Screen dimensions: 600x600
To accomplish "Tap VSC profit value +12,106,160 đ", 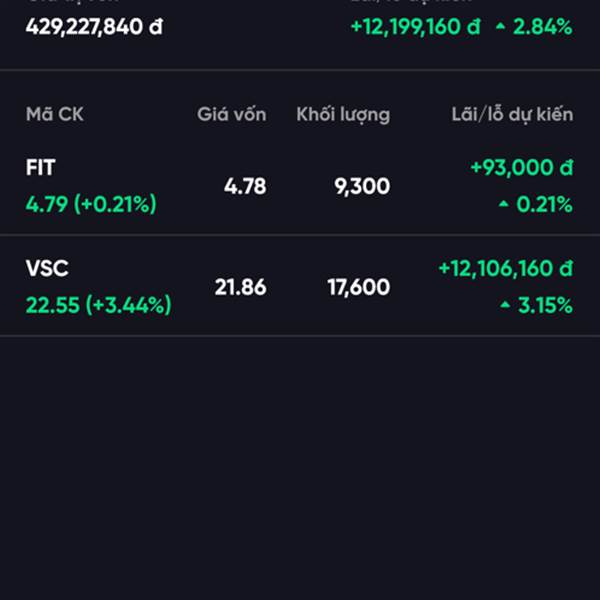I will (x=505, y=268).
